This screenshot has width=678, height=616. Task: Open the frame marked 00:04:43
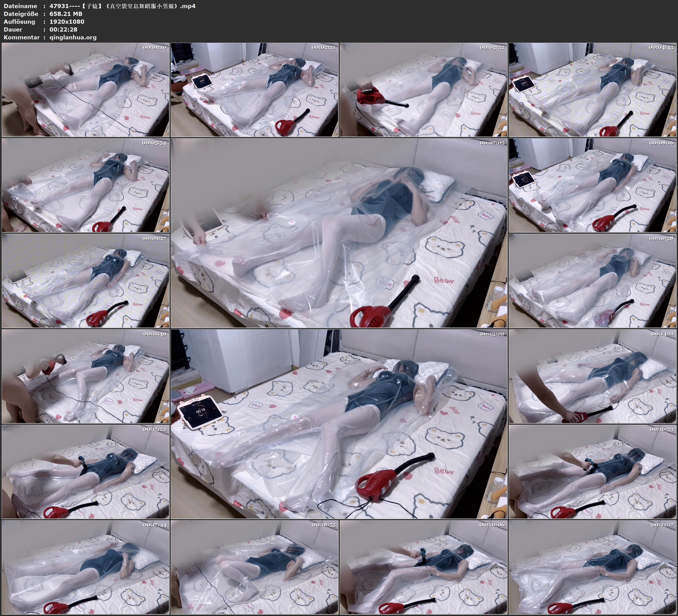click(592, 89)
